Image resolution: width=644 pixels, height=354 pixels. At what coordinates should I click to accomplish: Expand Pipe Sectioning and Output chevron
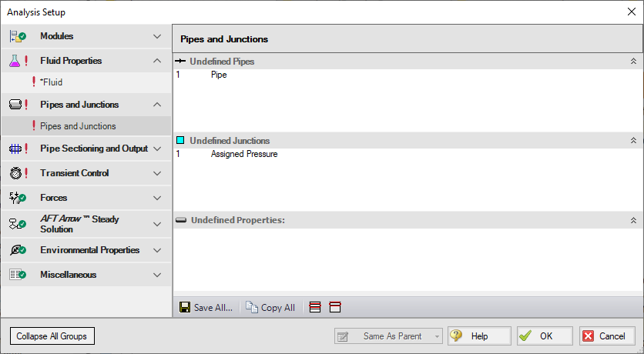[x=157, y=149]
